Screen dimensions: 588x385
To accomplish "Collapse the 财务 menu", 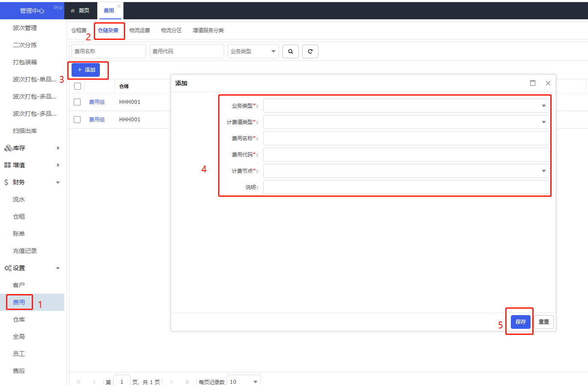I will click(x=58, y=183).
